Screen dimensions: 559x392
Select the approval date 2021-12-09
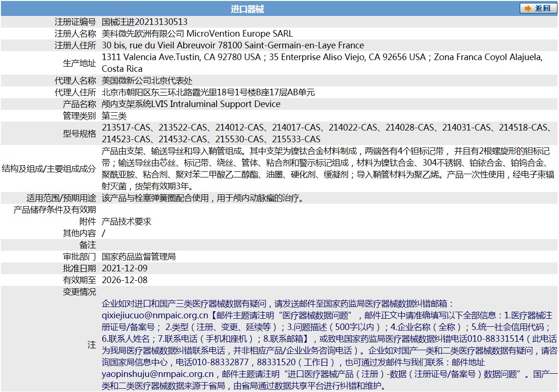point(124,269)
